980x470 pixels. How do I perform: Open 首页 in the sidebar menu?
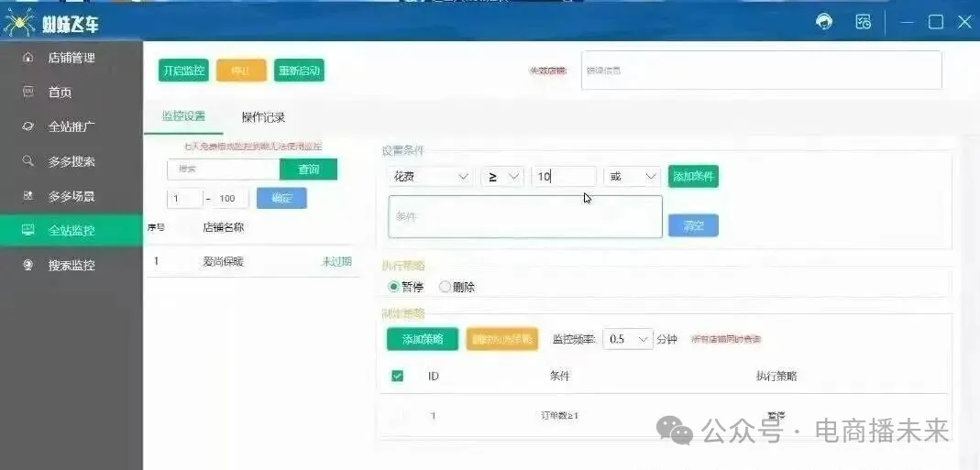point(60,93)
